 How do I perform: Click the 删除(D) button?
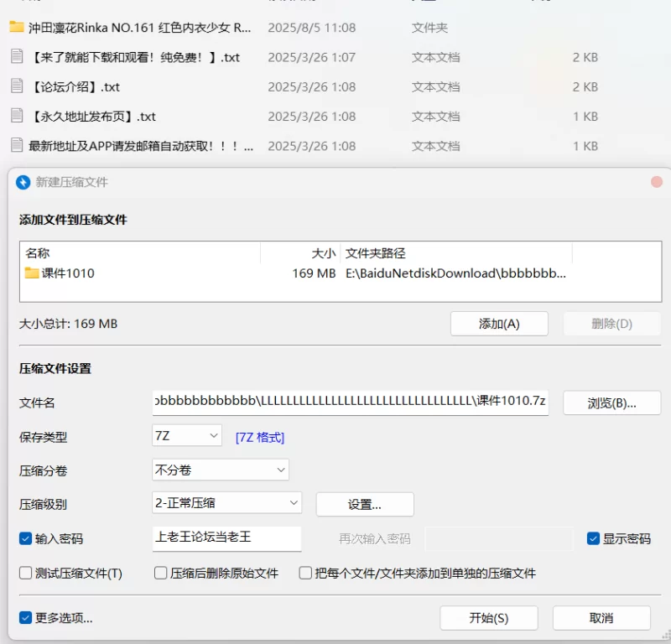click(x=612, y=324)
